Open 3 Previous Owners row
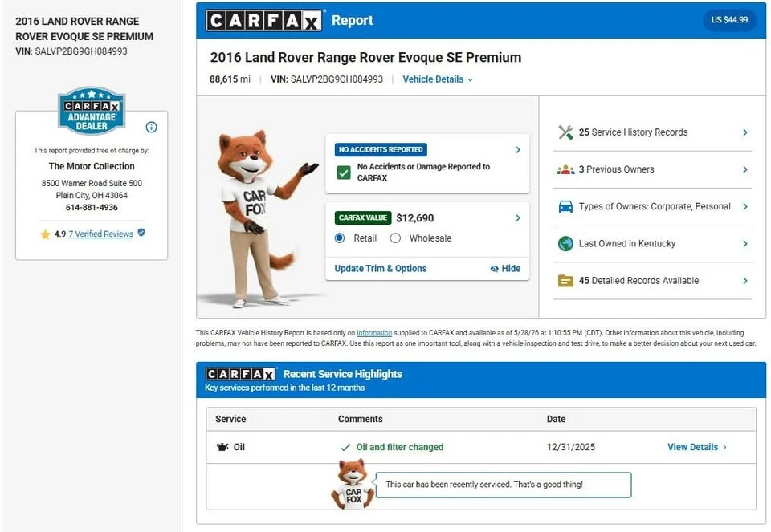The image size is (771, 532). 652,169
